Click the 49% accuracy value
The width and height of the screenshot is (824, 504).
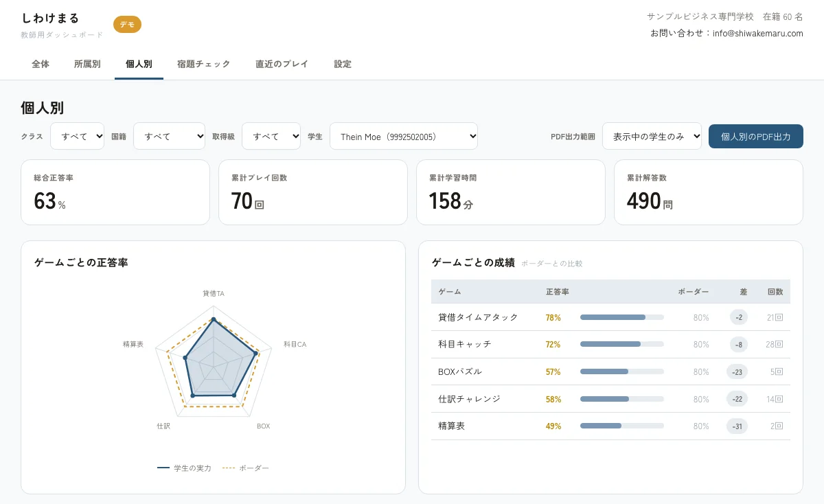pyautogui.click(x=553, y=426)
